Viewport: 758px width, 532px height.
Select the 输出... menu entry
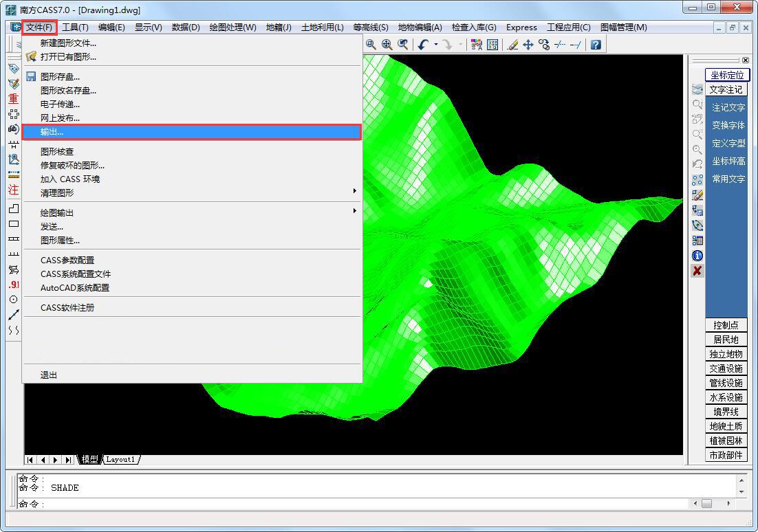click(x=192, y=132)
